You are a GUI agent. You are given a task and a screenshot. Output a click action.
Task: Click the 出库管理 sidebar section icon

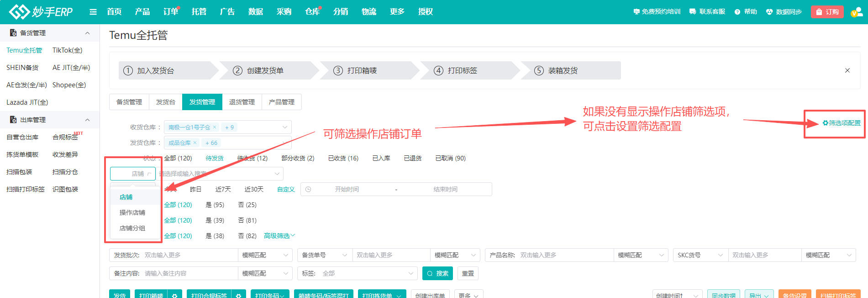[x=13, y=120]
